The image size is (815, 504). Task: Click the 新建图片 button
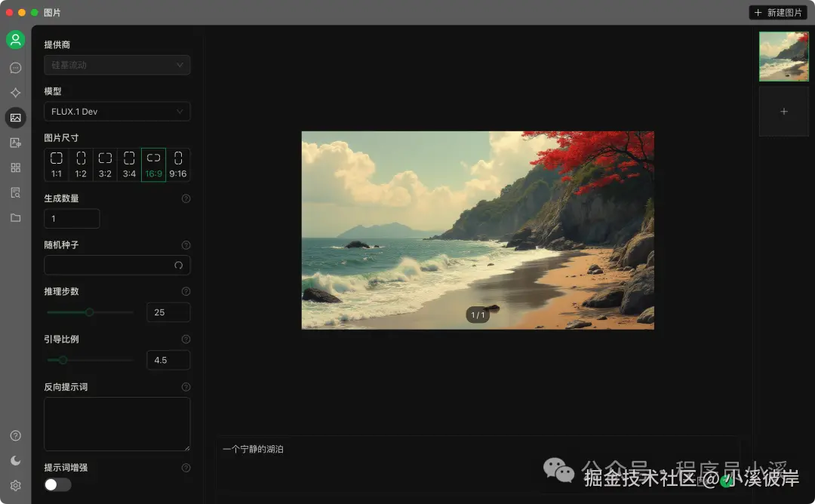point(778,12)
